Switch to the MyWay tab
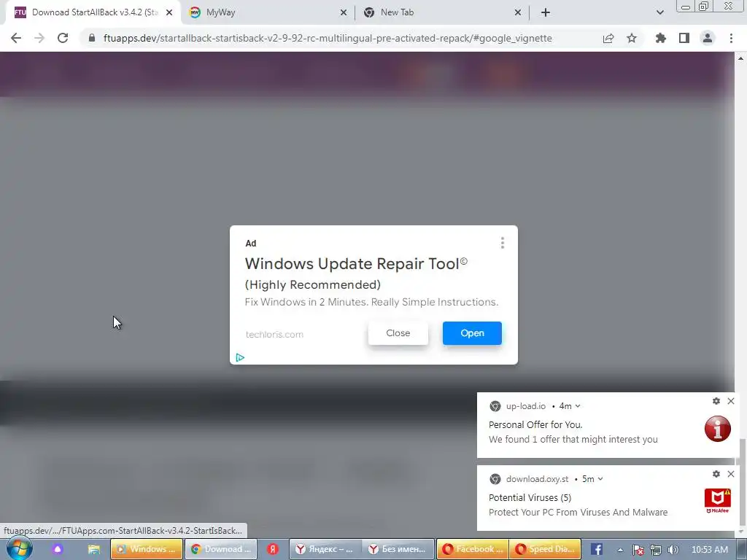This screenshot has height=560, width=747. tap(268, 13)
